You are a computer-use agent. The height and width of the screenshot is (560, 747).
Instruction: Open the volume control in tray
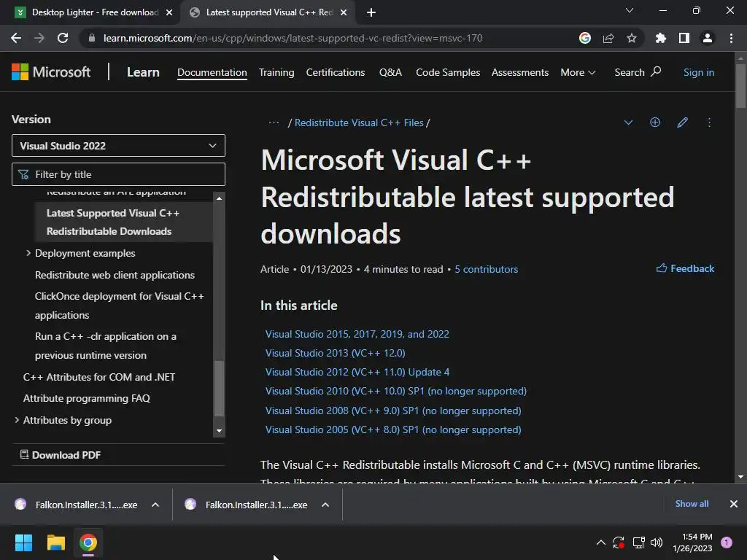point(657,542)
